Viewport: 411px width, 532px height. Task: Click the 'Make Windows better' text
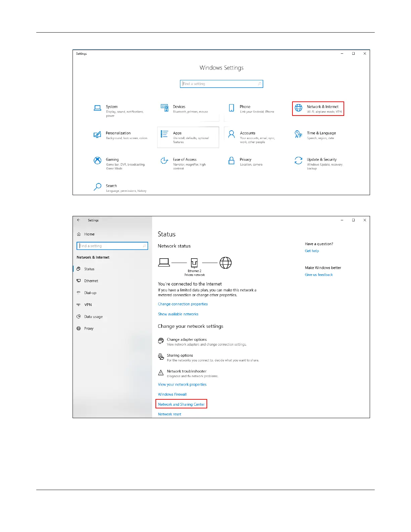tap(323, 268)
